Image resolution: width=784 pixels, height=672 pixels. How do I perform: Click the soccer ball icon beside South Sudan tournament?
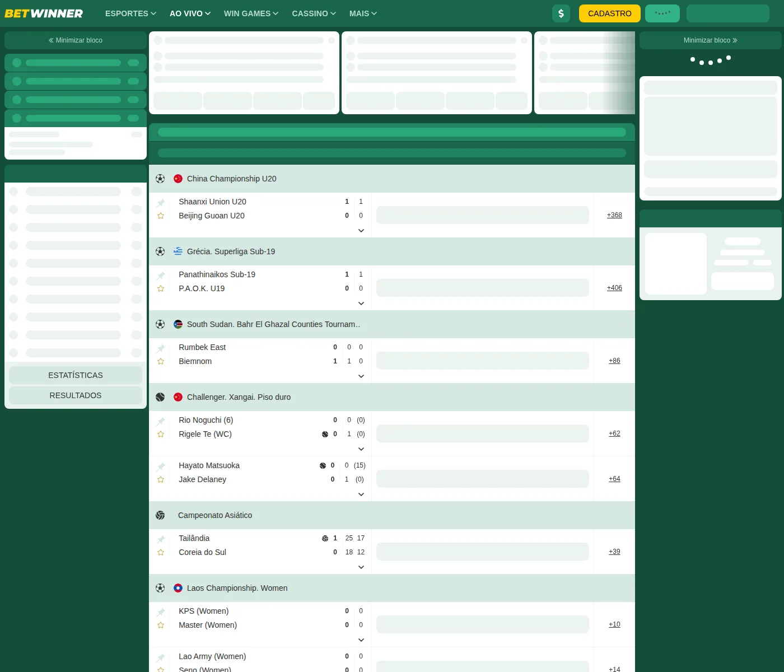pyautogui.click(x=160, y=324)
